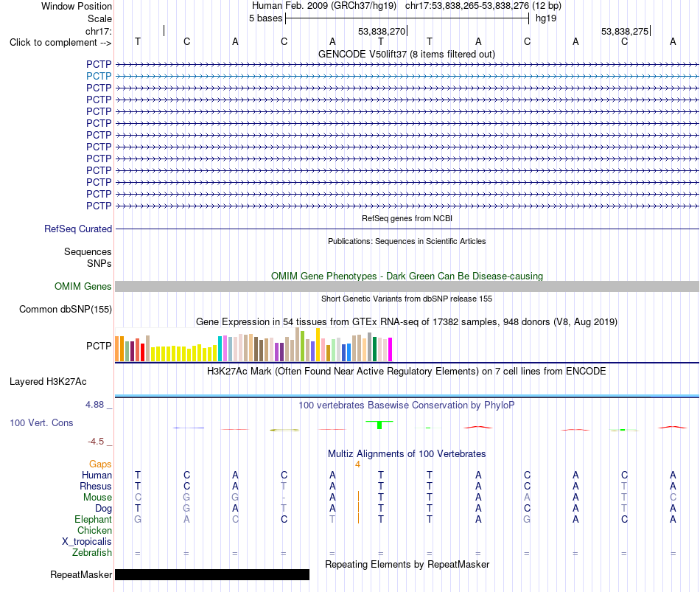Click the G base in the Dog row
The width and height of the screenshot is (700, 592).
186,509
